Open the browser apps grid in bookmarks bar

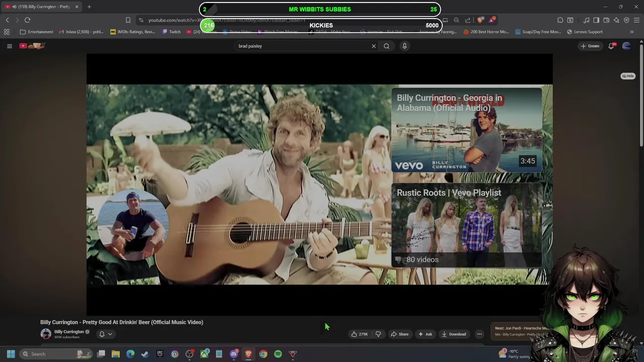[x=7, y=32]
